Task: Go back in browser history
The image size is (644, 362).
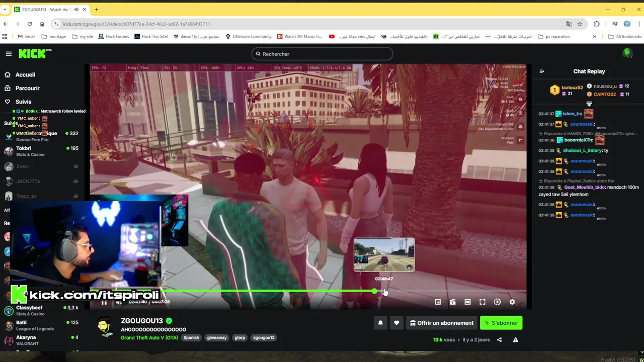Action: tap(6, 24)
